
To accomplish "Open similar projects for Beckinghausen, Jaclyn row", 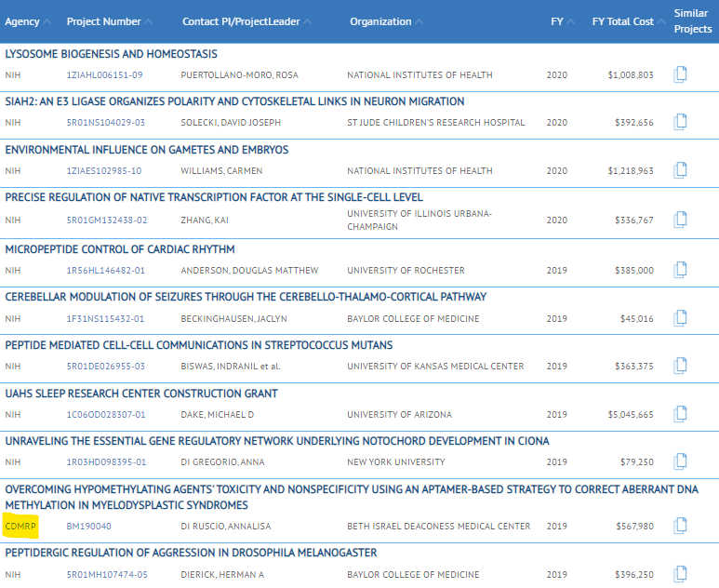I will [x=680, y=318].
